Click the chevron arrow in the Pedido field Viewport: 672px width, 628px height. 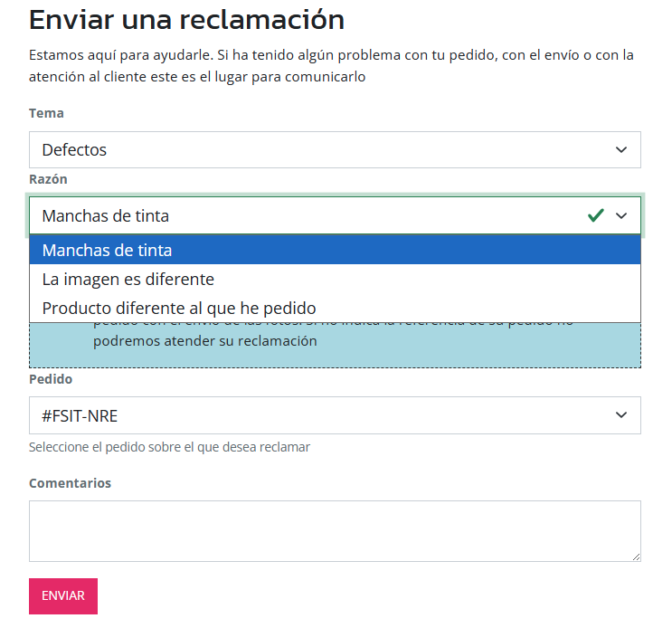coord(621,414)
